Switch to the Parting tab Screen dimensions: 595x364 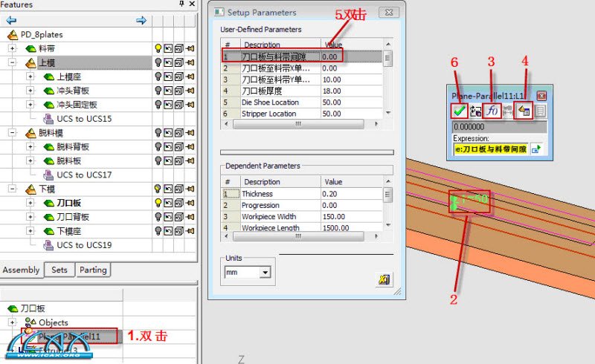[x=93, y=270]
